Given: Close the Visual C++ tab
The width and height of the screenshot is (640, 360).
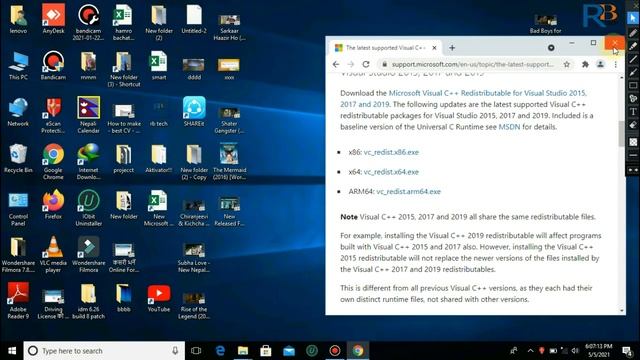Looking at the screenshot, I should point(434,48).
